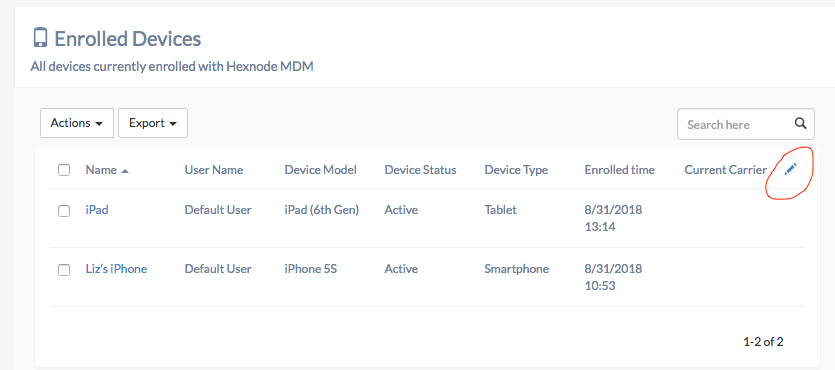Image resolution: width=835 pixels, height=370 pixels.
Task: Open the iPad device link
Action: tap(97, 210)
